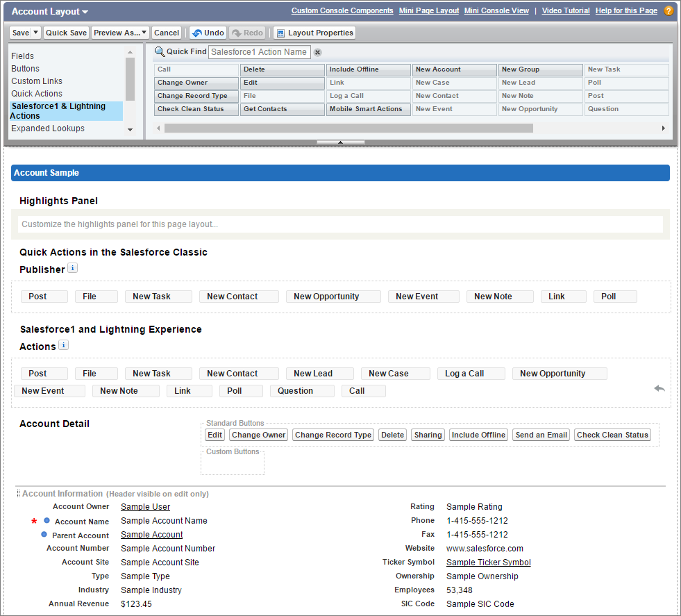Collapse the palette using the center handle

340,142
